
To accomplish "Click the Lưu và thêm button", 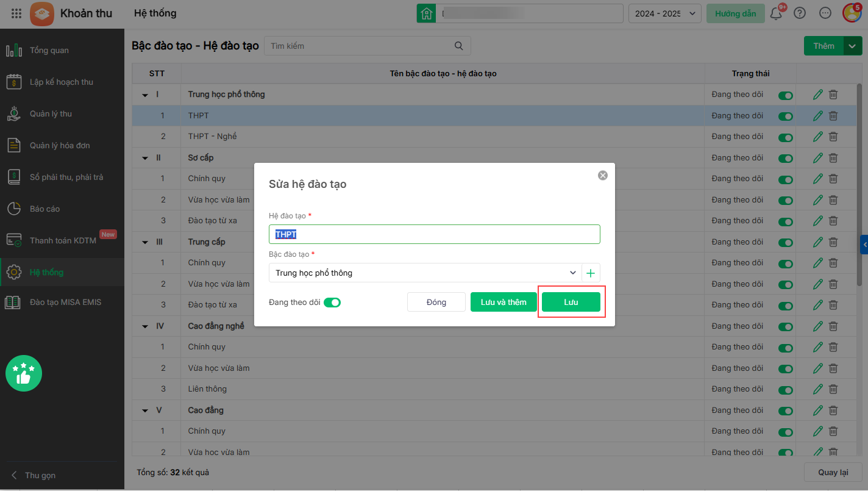I will 503,302.
